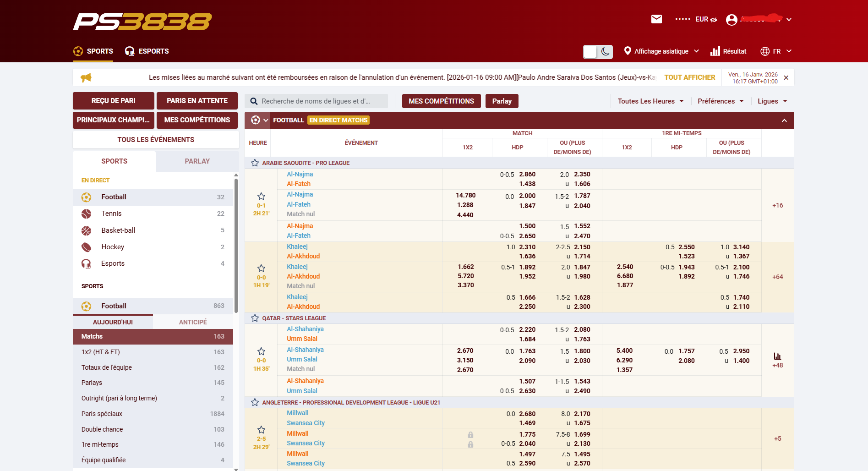This screenshot has width=868, height=471.
Task: Select live Tennis ball icon
Action: tap(86, 214)
